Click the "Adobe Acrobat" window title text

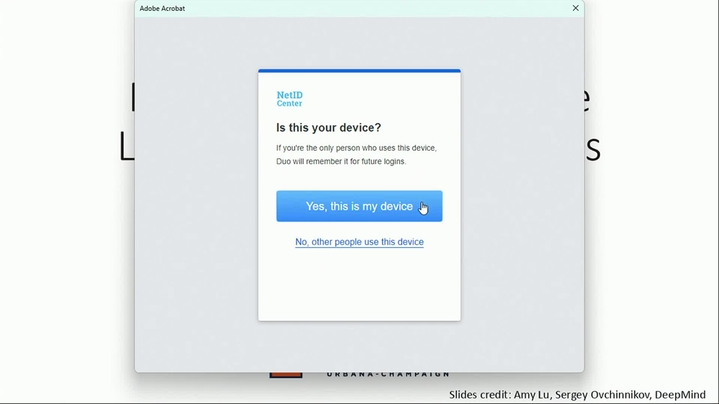pyautogui.click(x=162, y=8)
